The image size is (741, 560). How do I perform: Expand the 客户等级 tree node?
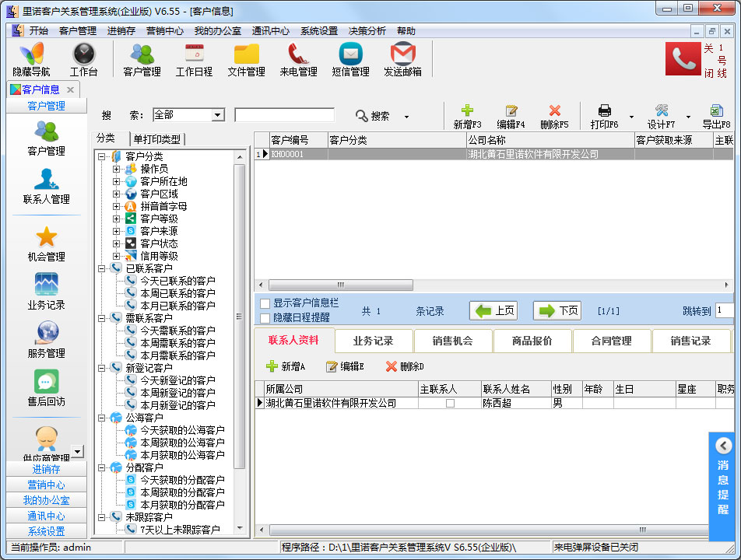pos(117,219)
